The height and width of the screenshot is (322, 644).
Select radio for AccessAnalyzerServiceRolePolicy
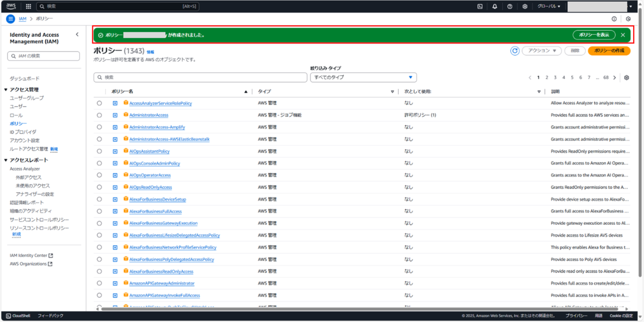tap(99, 103)
